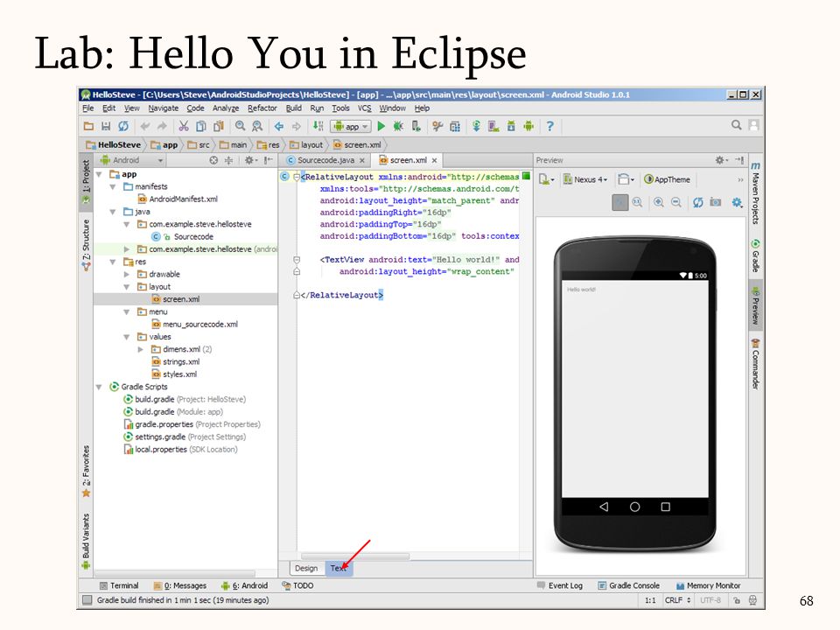Image resolution: width=840 pixels, height=630 pixels.
Task: Toggle the Commander side panel
Action: click(x=755, y=364)
